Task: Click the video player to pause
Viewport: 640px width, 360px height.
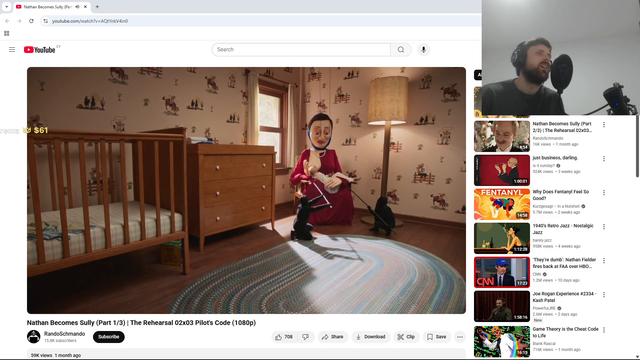Action: pos(246,190)
